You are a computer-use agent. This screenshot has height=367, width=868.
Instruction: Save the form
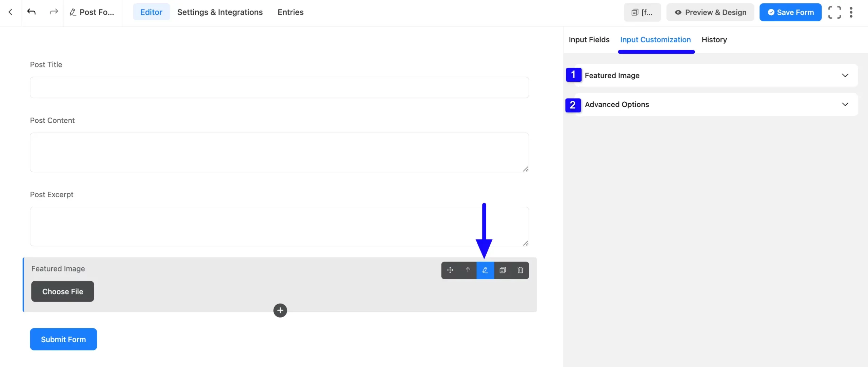(790, 12)
